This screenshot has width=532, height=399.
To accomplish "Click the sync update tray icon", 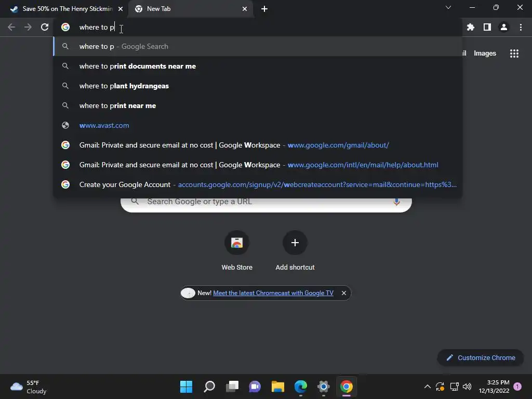I will pyautogui.click(x=440, y=387).
